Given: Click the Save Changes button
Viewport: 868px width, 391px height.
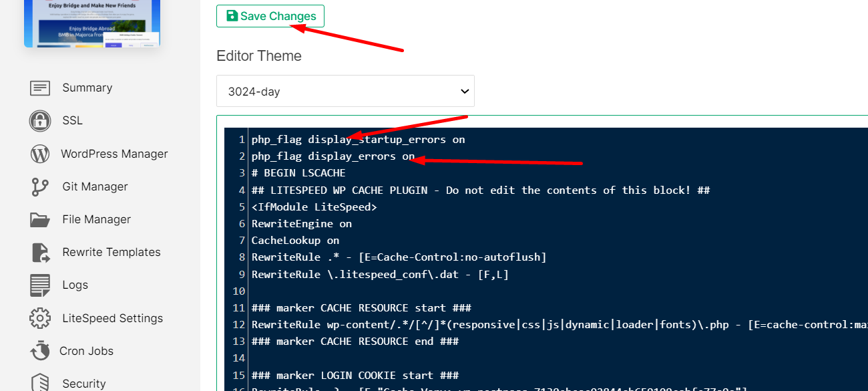Looking at the screenshot, I should (x=270, y=15).
